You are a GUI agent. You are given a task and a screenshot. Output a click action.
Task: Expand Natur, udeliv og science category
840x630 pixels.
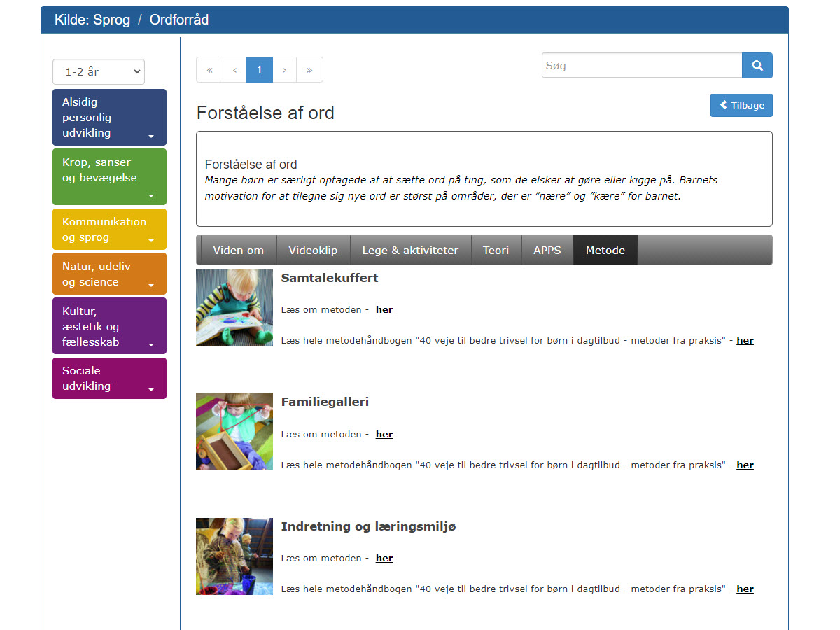[109, 274]
